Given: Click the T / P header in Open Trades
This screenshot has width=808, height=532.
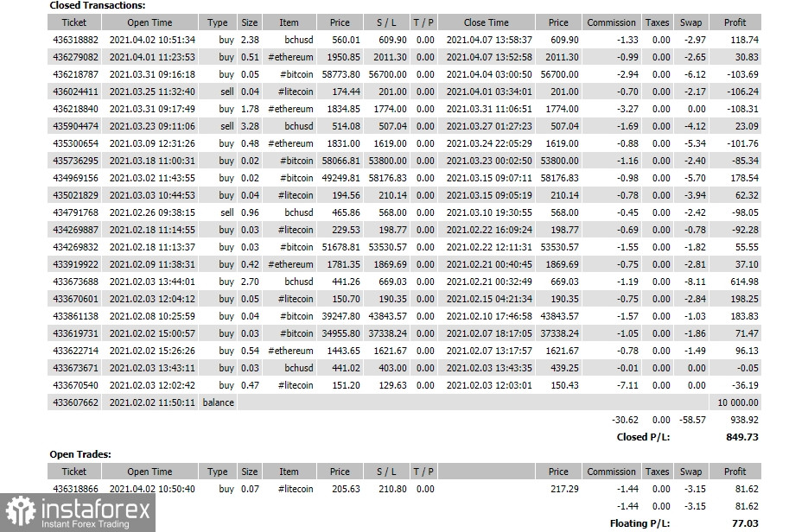Looking at the screenshot, I should click(423, 472).
